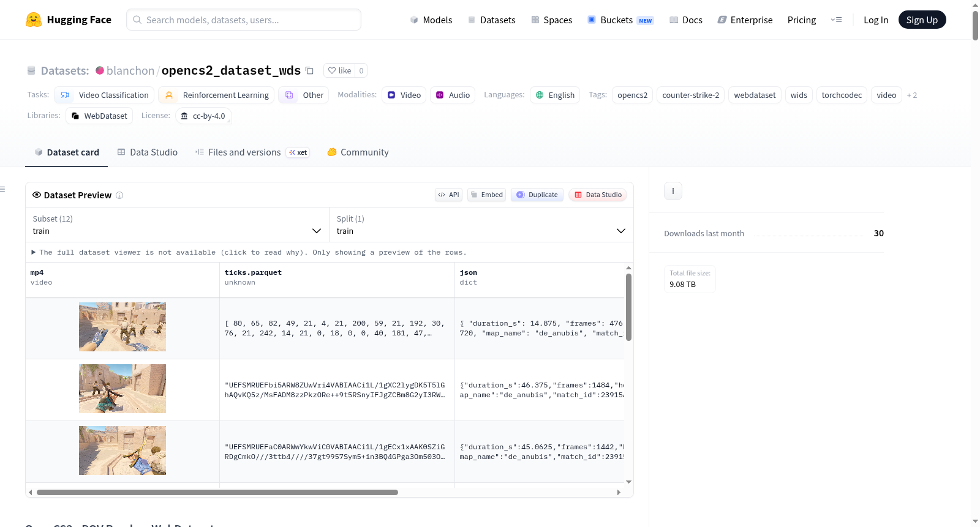Click the Hugging Face logo icon
This screenshot has height=527, width=980.
(x=34, y=20)
